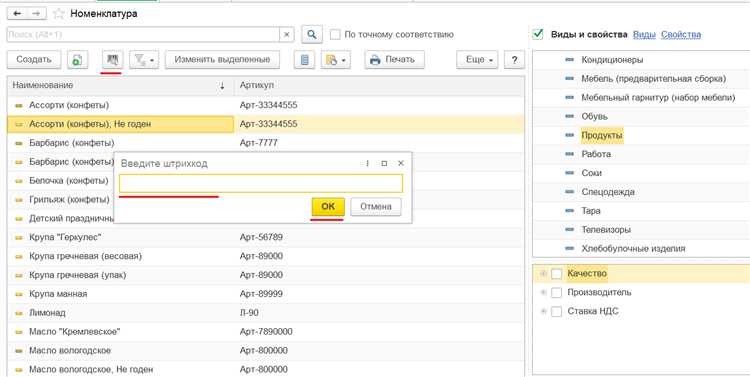Click Отмена in the barcode dialog
The image size is (750, 377).
[x=376, y=207]
